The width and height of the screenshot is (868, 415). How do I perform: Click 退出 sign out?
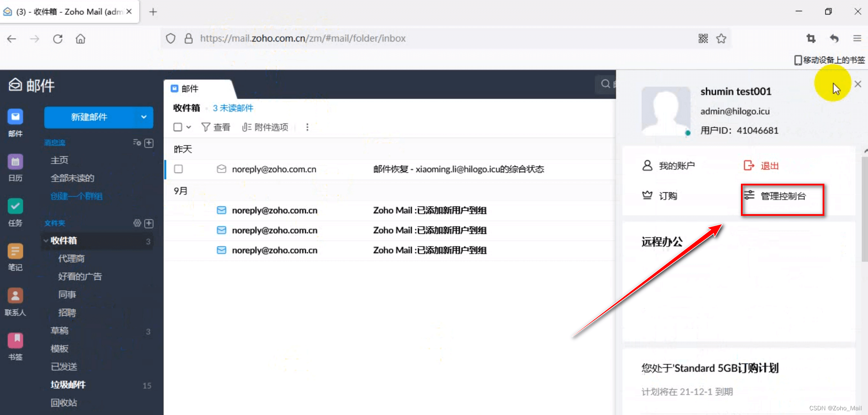click(761, 166)
